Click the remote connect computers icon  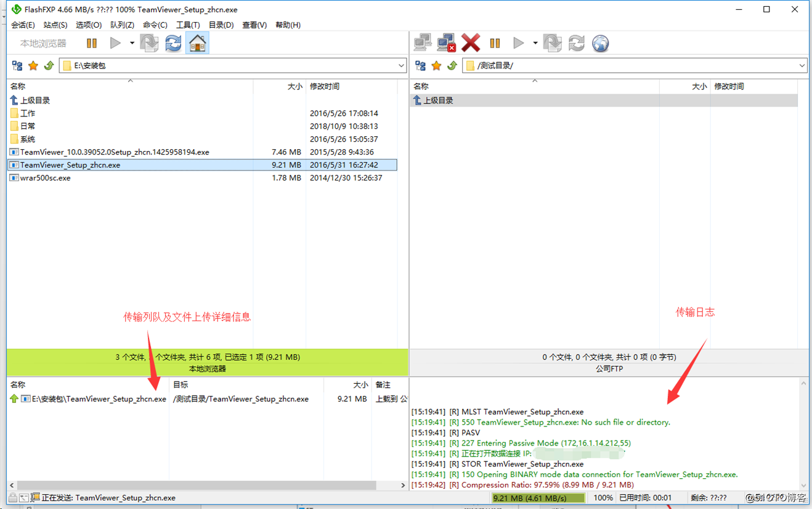pyautogui.click(x=423, y=43)
